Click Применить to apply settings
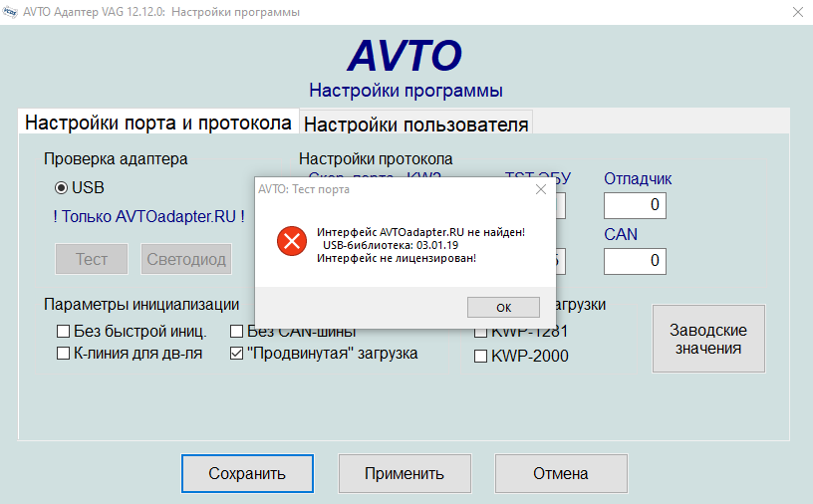 404,474
